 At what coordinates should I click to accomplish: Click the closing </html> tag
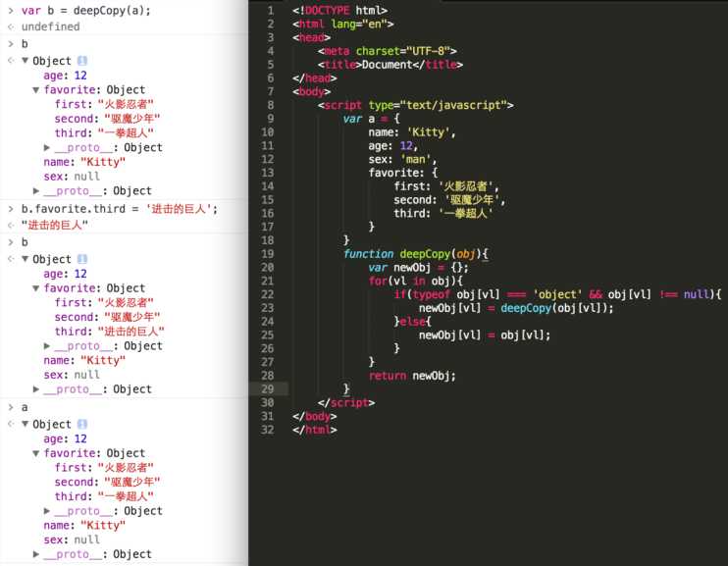pyautogui.click(x=315, y=430)
